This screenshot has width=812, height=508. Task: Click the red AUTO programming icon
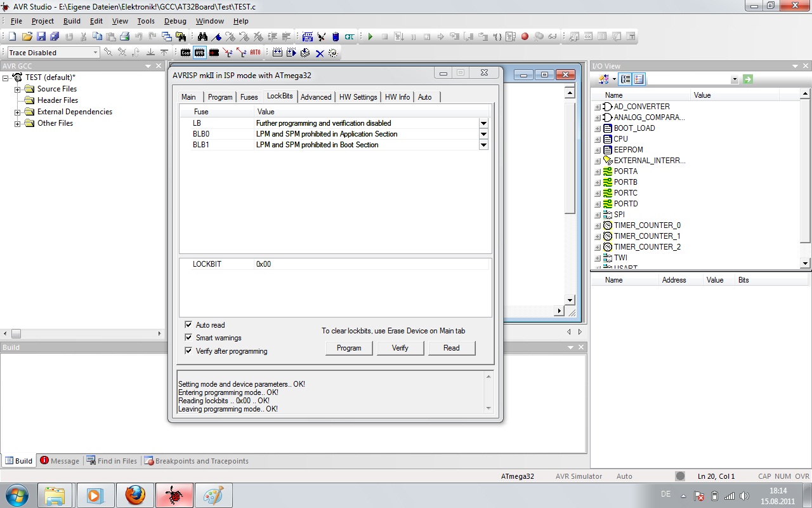click(255, 53)
